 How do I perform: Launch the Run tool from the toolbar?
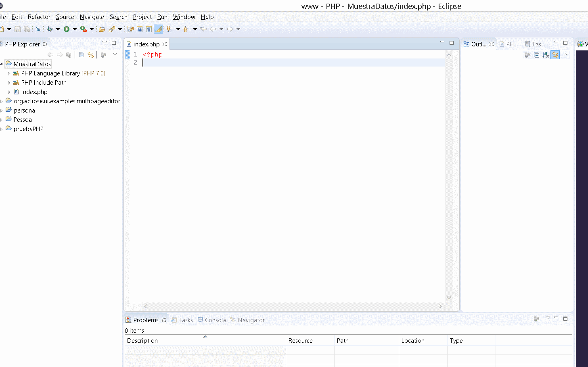[x=66, y=29]
